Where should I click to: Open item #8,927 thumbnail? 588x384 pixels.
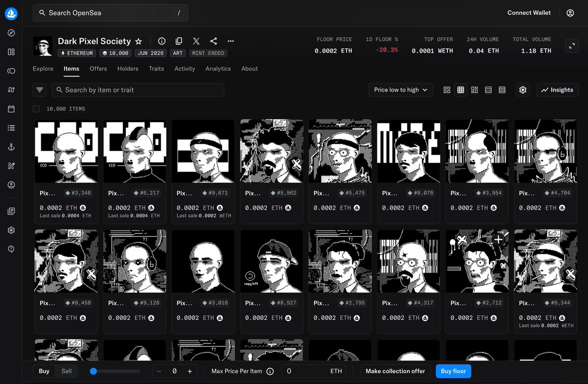click(272, 261)
